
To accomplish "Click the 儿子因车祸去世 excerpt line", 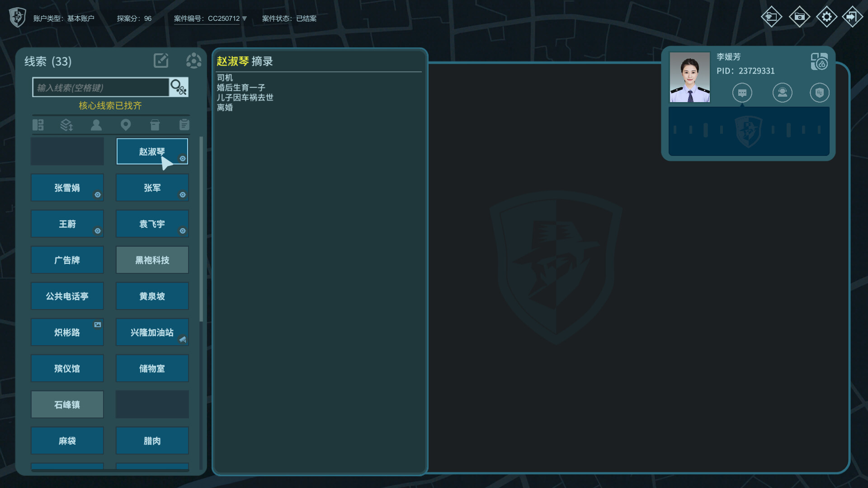I will click(245, 98).
